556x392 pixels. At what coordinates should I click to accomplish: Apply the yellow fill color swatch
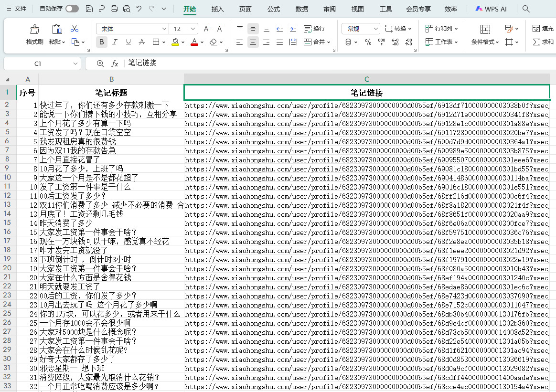(x=175, y=42)
